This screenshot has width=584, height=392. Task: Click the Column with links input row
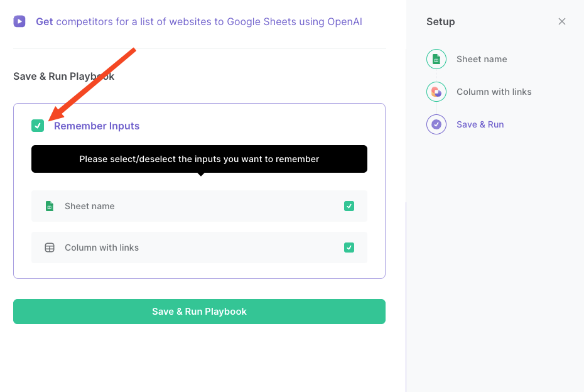click(x=199, y=248)
